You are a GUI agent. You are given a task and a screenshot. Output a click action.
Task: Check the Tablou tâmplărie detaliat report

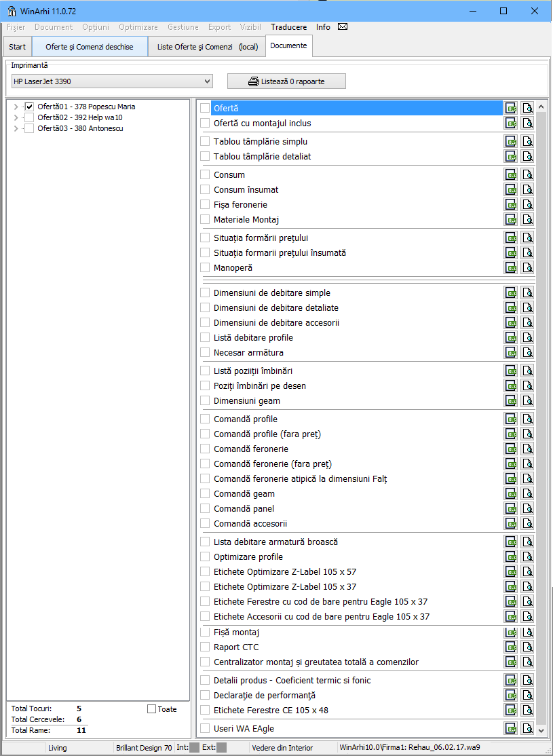tap(205, 156)
